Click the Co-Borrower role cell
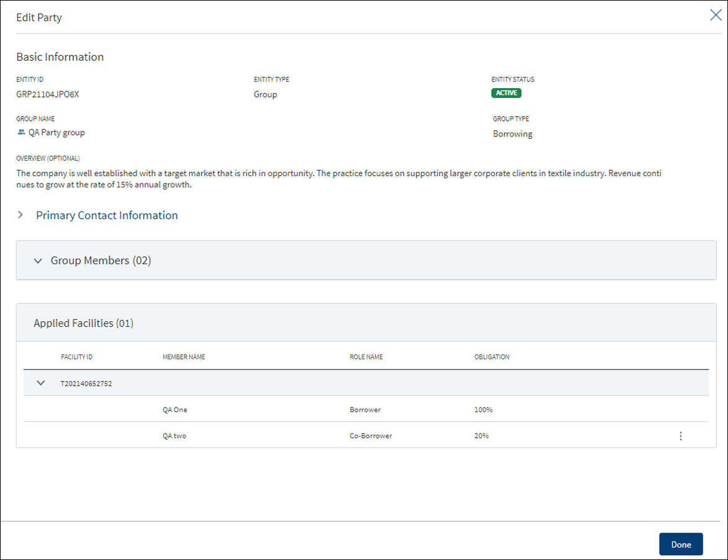The height and width of the screenshot is (560, 728). pyautogui.click(x=371, y=435)
